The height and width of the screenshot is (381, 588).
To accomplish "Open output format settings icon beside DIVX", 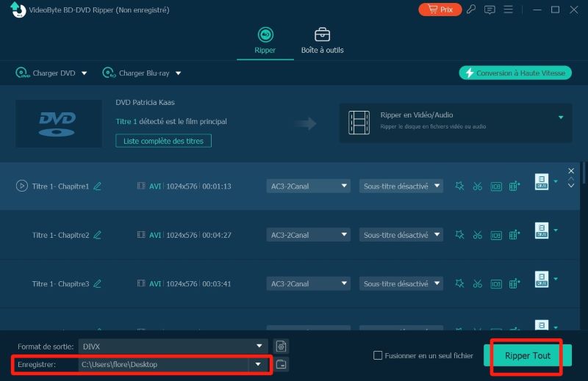I will pos(280,346).
